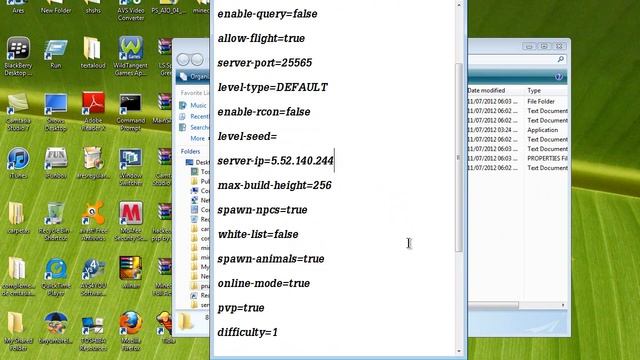Sort by the Type column header

[534, 90]
